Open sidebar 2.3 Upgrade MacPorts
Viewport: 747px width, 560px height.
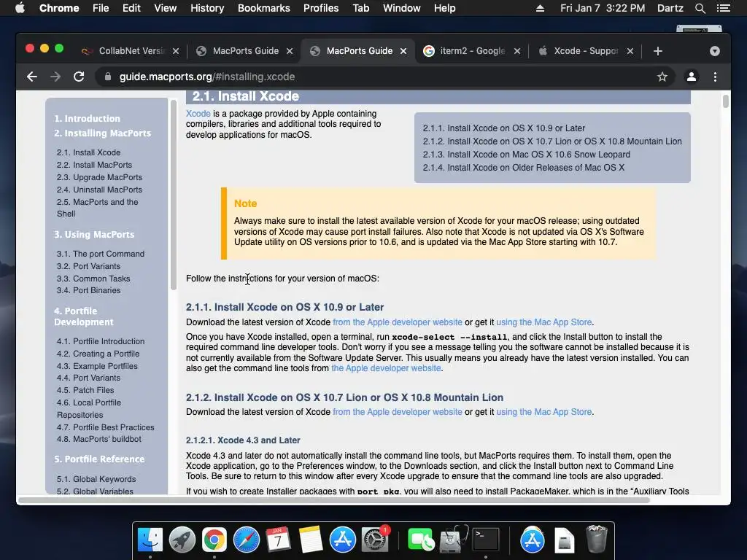pos(99,177)
